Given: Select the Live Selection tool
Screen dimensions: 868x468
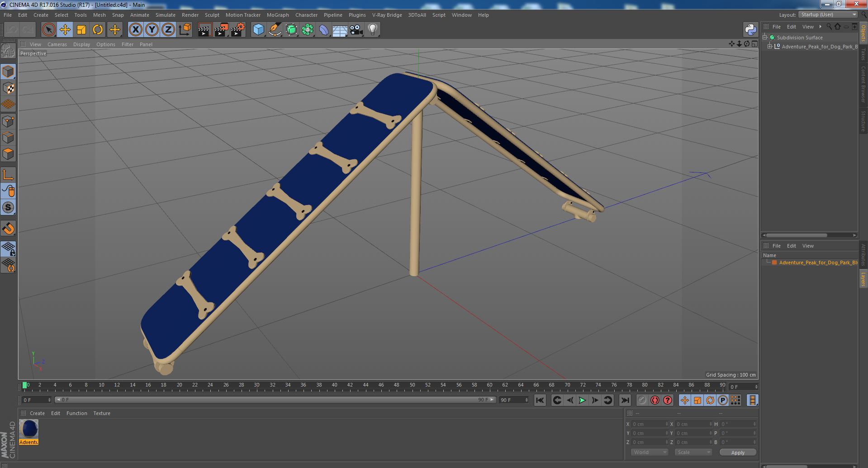Looking at the screenshot, I should (48, 30).
